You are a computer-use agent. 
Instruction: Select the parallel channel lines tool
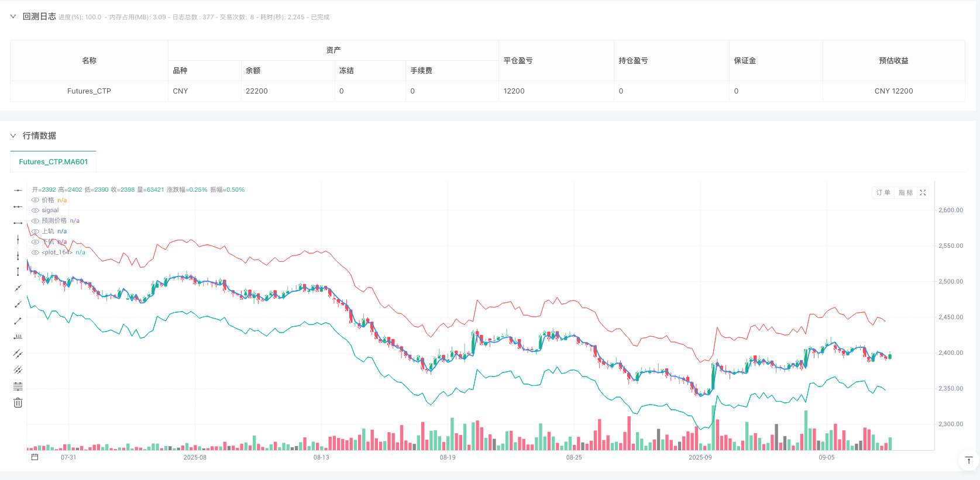(18, 354)
